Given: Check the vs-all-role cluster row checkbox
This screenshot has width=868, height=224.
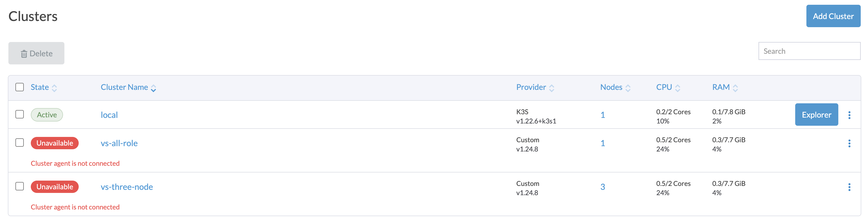Looking at the screenshot, I should coord(20,143).
